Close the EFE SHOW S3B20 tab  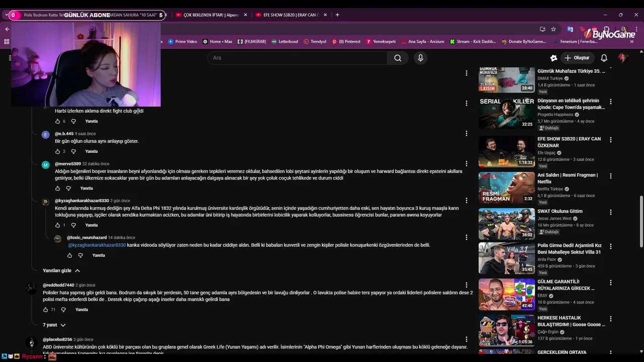(x=325, y=15)
